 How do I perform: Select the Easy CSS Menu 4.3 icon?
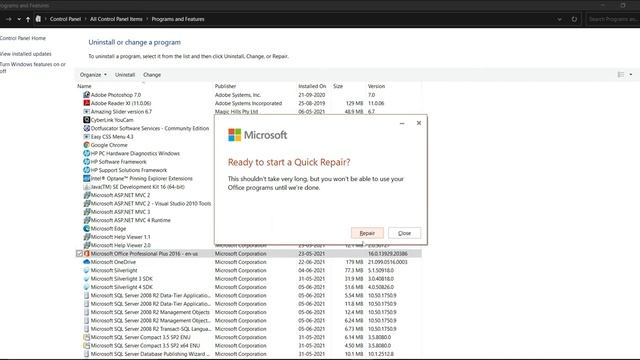coord(87,137)
